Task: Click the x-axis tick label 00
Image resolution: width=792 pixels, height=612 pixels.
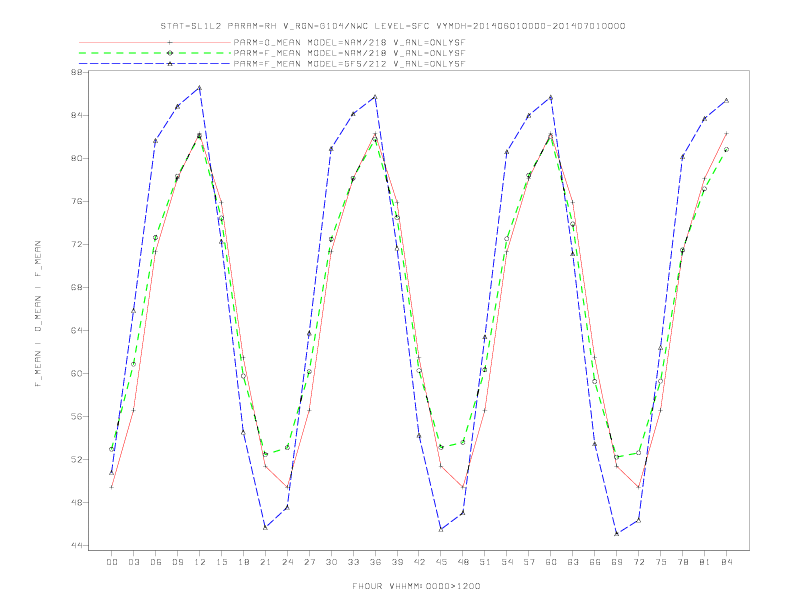Action: 112,562
